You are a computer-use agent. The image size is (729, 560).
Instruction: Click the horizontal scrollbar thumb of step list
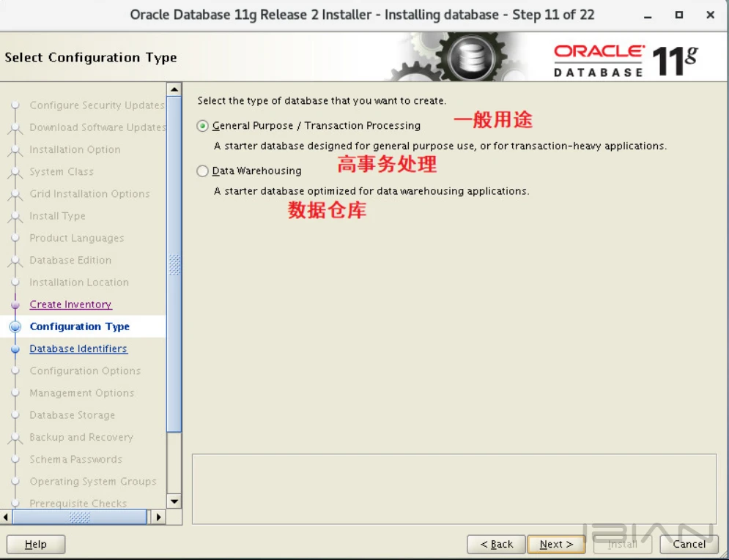coord(80,517)
